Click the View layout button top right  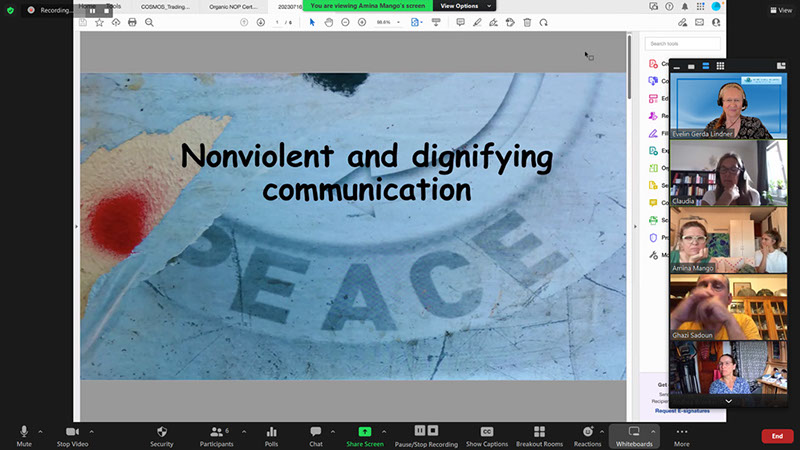click(x=781, y=10)
